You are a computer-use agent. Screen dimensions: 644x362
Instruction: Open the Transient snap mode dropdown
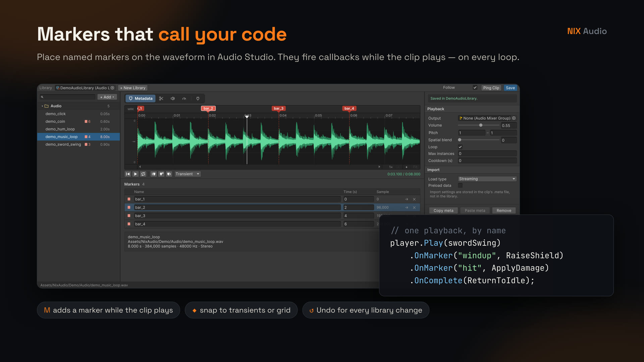coord(187,174)
